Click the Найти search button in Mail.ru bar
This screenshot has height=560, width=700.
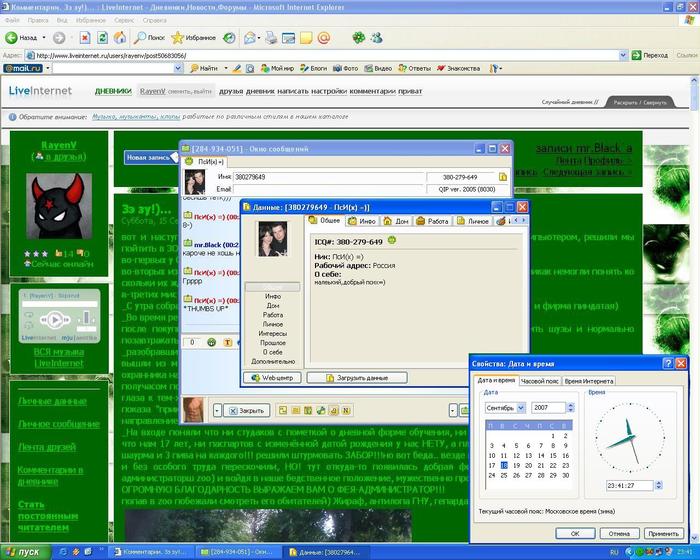click(204, 68)
